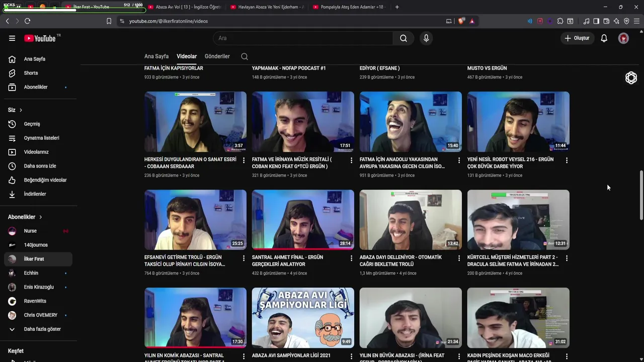
Task: Open options for FATMA İÇİN ANADOLU YAKASINDAN video
Action: 459,160
